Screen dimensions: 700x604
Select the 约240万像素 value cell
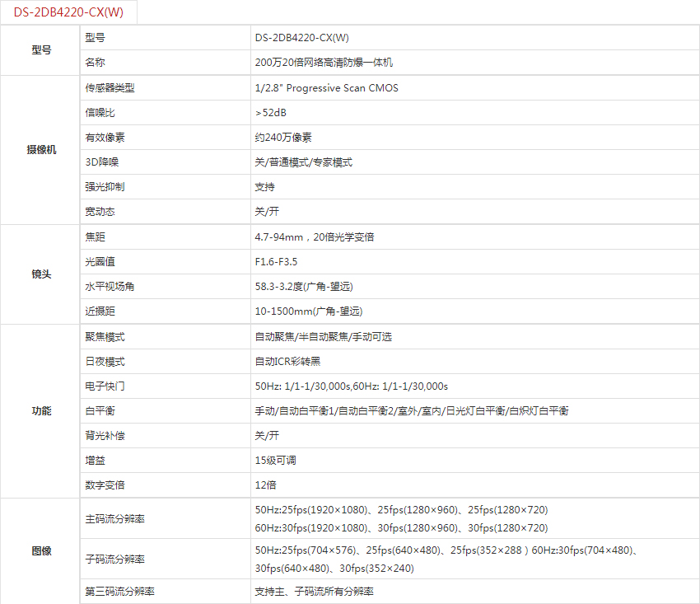click(283, 138)
